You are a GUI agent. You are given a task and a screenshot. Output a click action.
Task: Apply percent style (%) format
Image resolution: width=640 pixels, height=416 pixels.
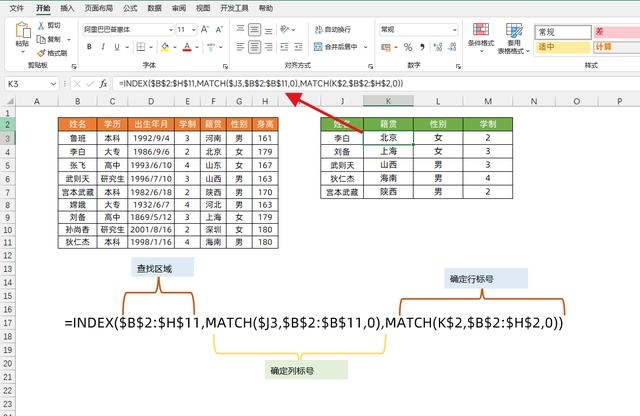tap(408, 47)
